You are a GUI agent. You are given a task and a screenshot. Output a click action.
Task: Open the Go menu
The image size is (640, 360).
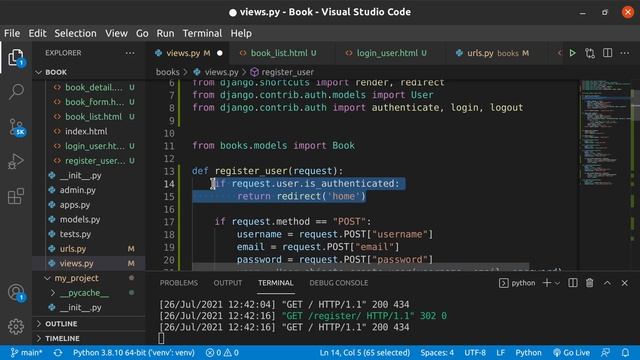(142, 33)
